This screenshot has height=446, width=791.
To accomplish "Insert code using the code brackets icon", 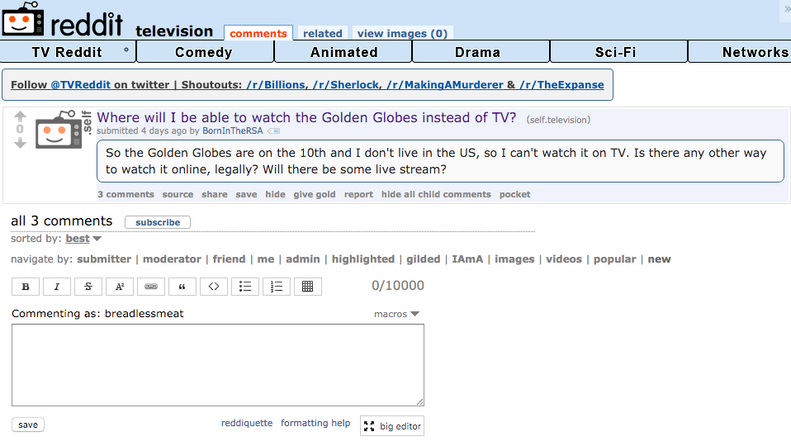I will (213, 287).
